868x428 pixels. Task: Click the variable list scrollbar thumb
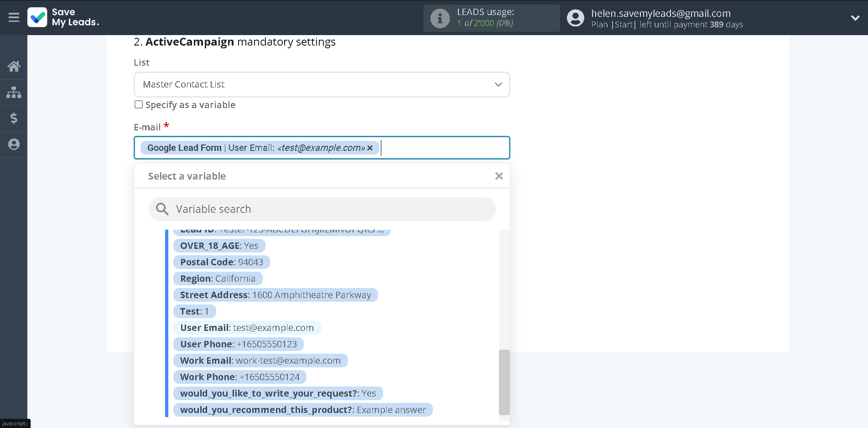click(504, 382)
